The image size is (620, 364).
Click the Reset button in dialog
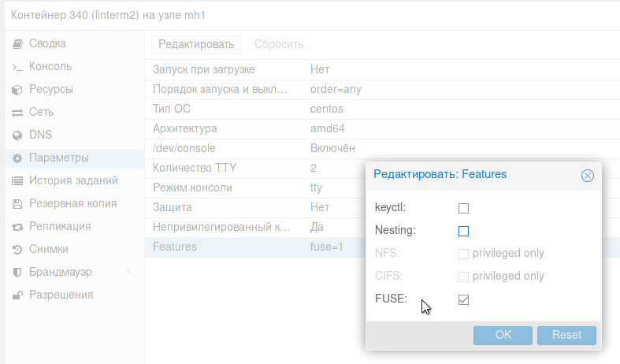click(x=566, y=335)
